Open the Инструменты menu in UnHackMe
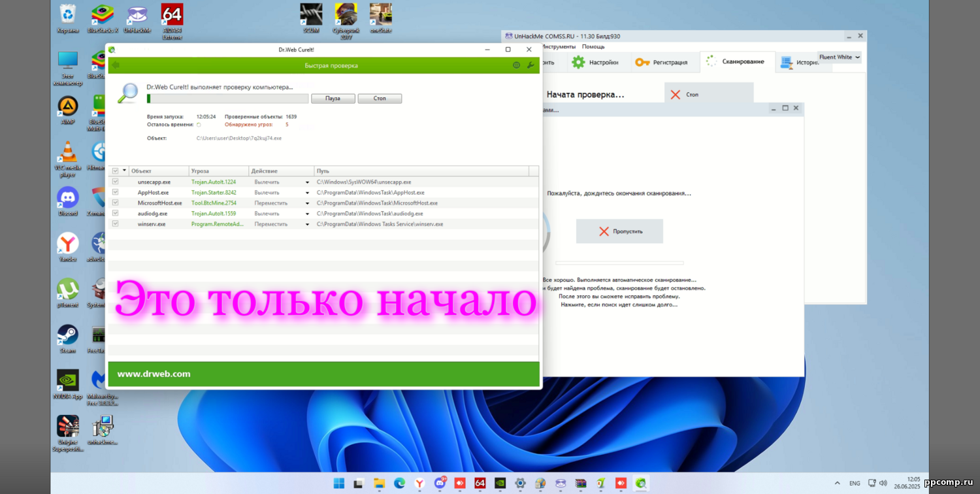980x494 pixels. pyautogui.click(x=559, y=46)
